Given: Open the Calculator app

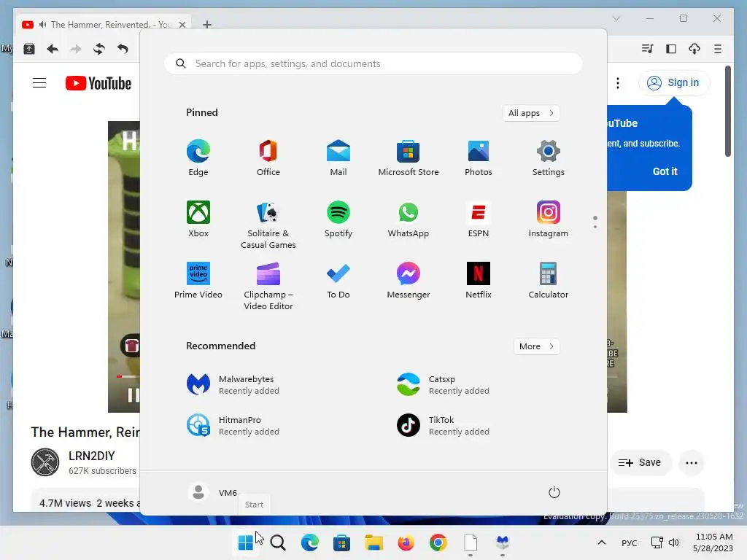Looking at the screenshot, I should [x=549, y=281].
